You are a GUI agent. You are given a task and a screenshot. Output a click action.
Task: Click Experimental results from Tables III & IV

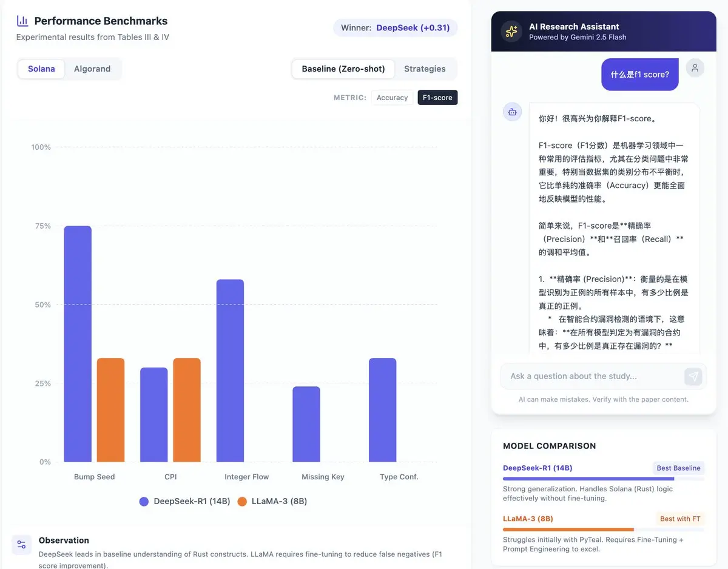[93, 37]
